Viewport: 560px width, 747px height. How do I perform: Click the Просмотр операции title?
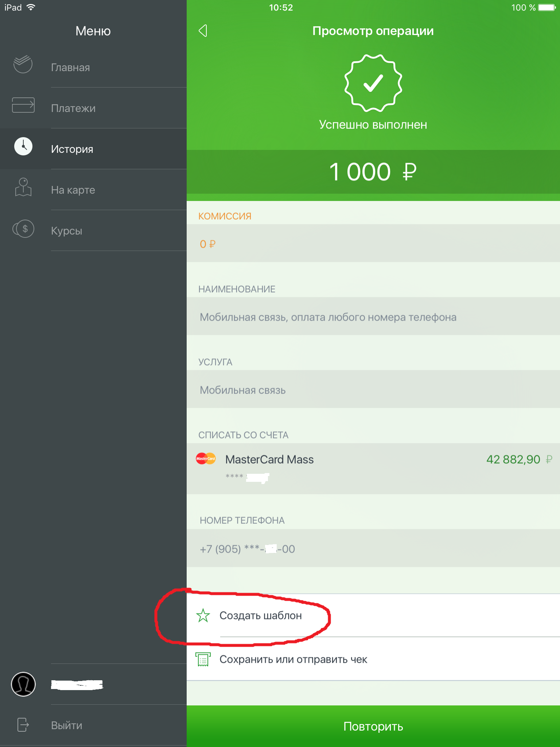pos(373,31)
